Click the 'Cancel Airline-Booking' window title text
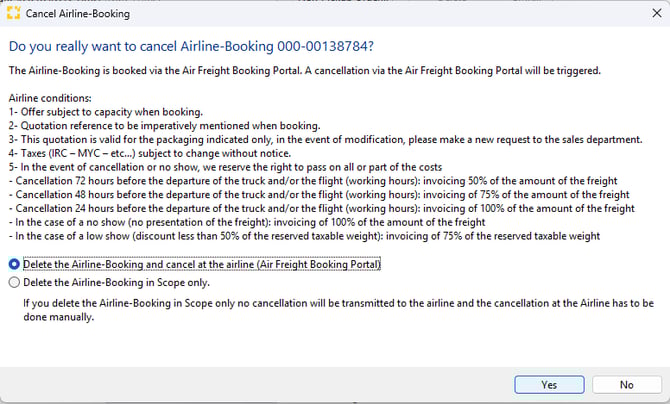670x404 pixels. point(78,14)
